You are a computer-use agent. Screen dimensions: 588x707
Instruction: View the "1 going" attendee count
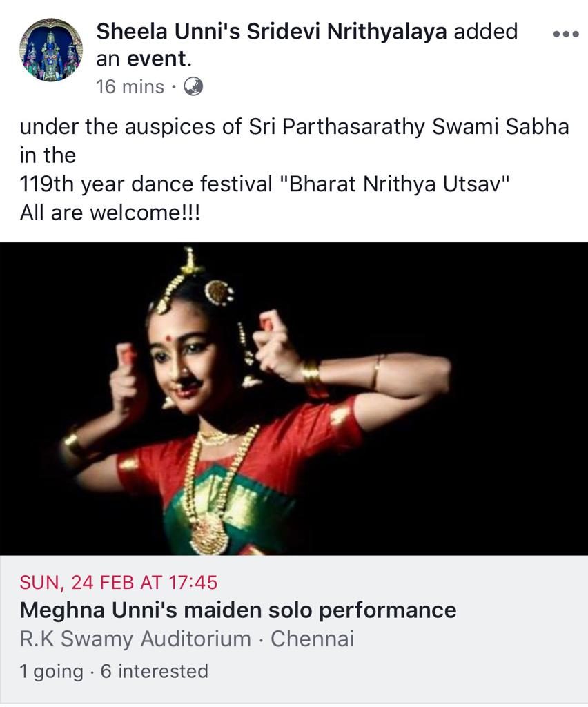click(51, 671)
